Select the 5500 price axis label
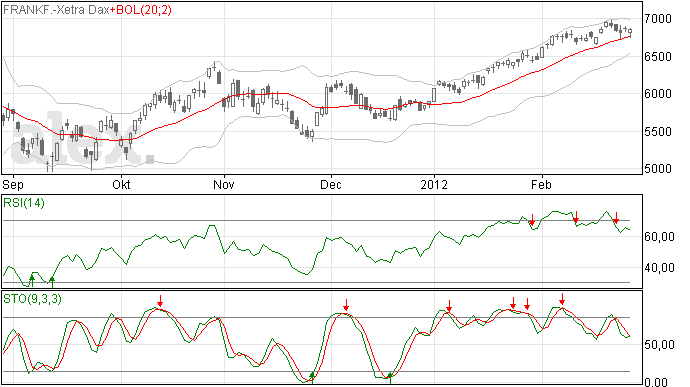This screenshot has width=690, height=387. click(x=658, y=131)
